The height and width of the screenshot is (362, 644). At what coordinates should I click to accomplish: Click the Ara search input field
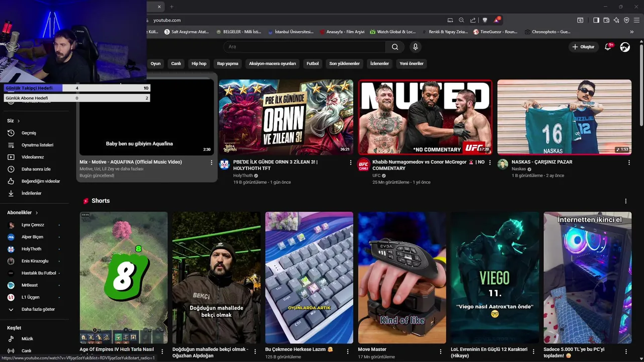(x=304, y=47)
